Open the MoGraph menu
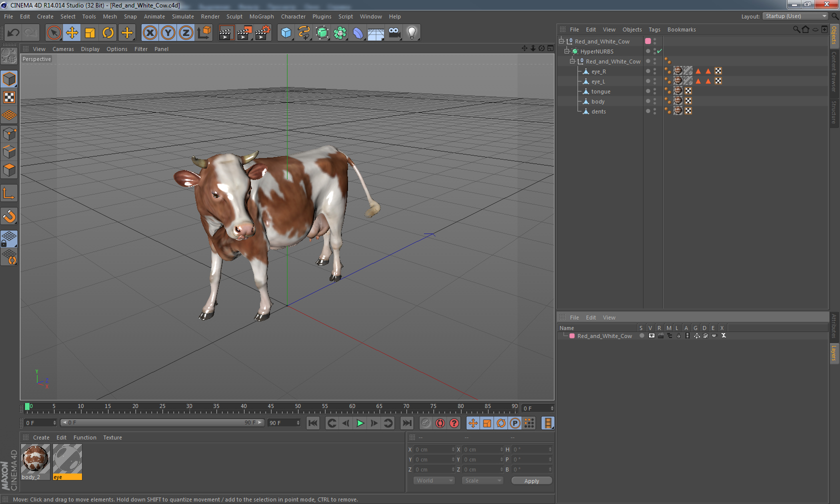840x504 pixels. [x=261, y=16]
